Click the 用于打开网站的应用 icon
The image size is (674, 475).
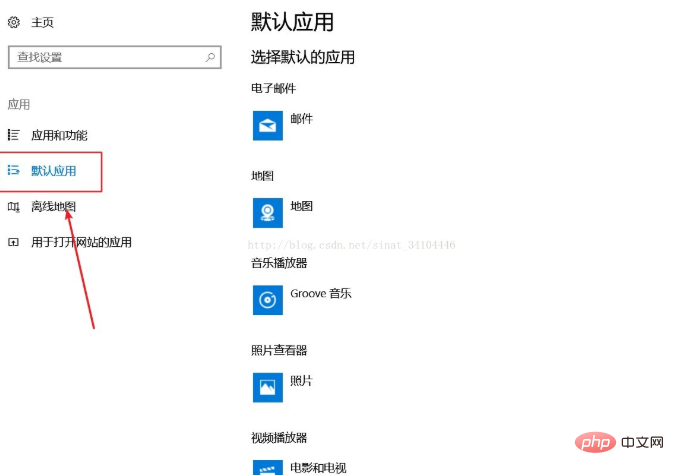14,242
